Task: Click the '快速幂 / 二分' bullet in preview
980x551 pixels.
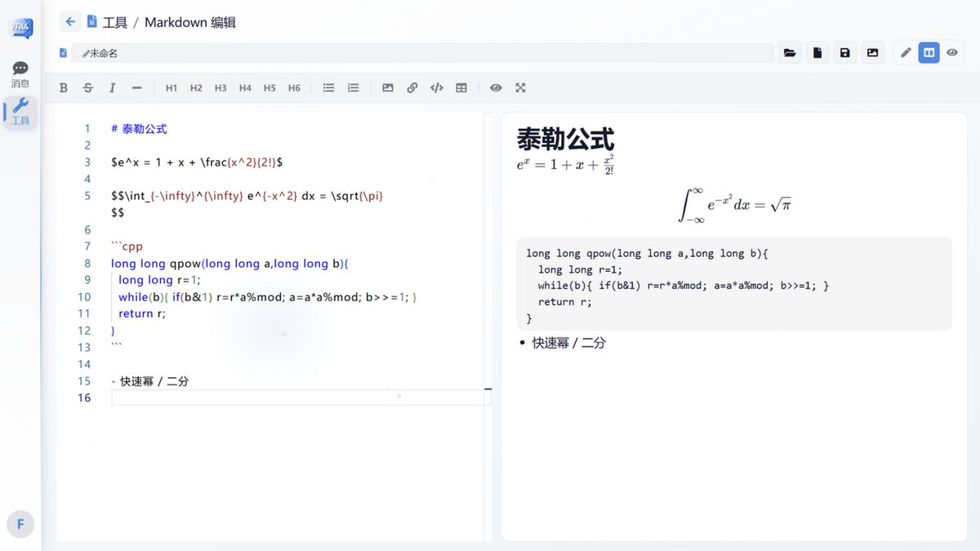Action: (569, 343)
